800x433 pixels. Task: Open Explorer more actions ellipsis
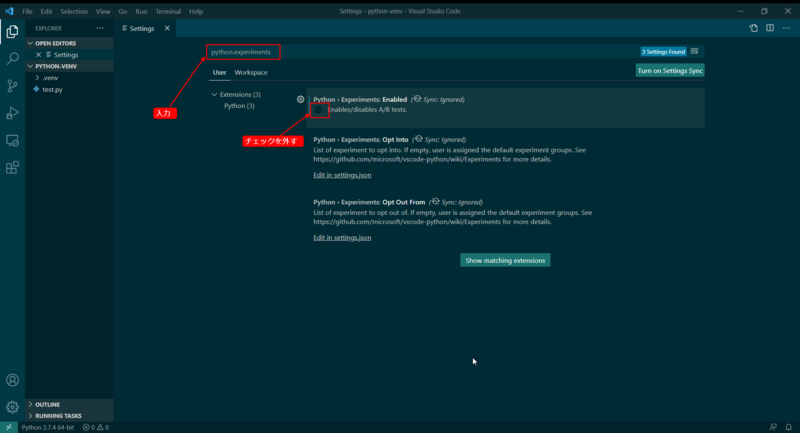[100, 29]
